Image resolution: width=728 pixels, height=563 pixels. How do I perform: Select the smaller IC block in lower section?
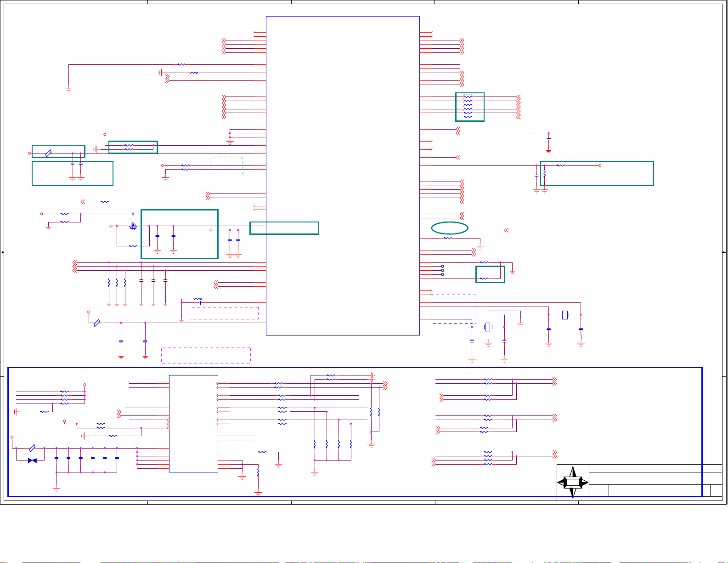(193, 423)
